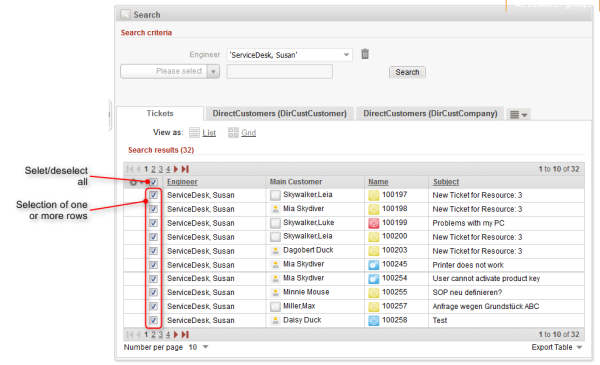Uncheck the row for ticket 100198

click(153, 209)
